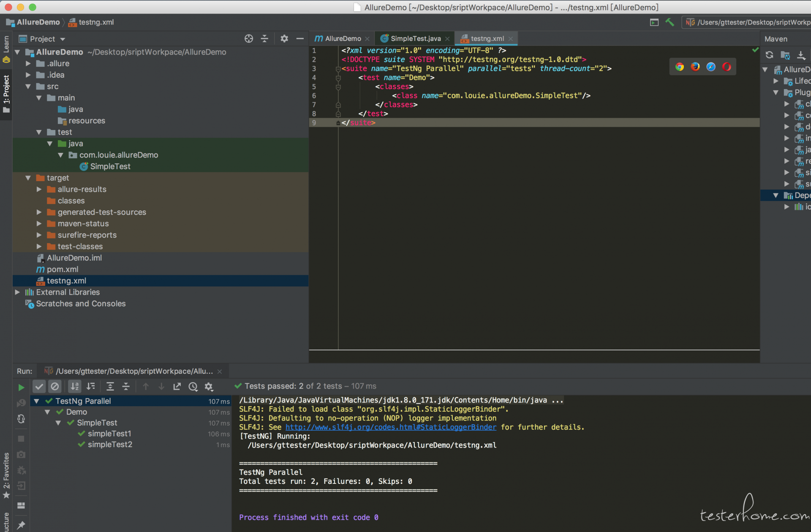Expand Dependencies node in Maven panel
Screen dimensions: 811x532
776,195
